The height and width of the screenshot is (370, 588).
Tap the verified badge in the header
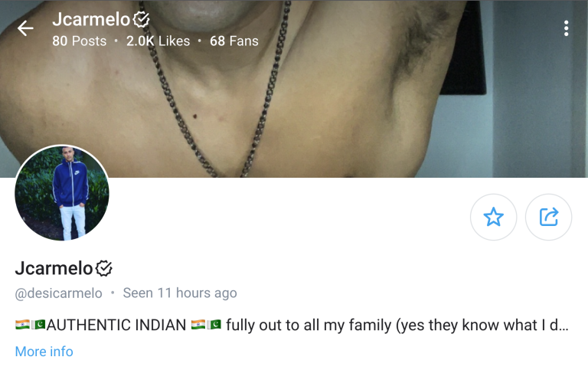click(x=142, y=19)
